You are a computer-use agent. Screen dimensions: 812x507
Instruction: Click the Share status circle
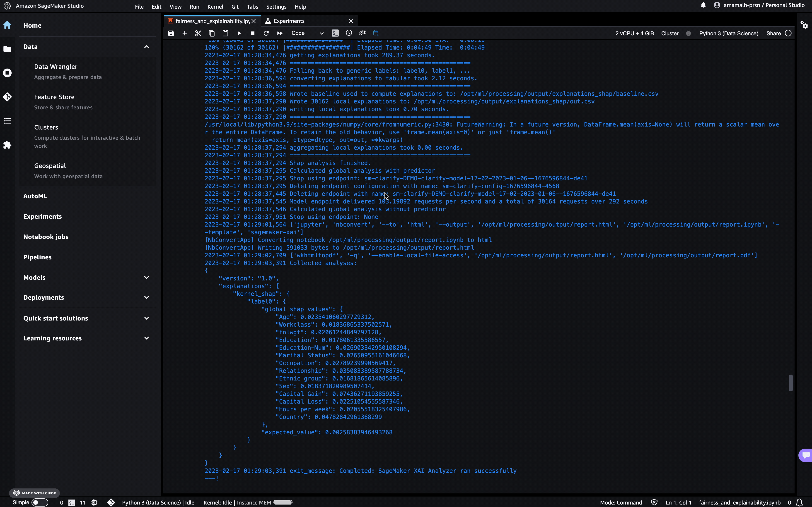point(788,33)
